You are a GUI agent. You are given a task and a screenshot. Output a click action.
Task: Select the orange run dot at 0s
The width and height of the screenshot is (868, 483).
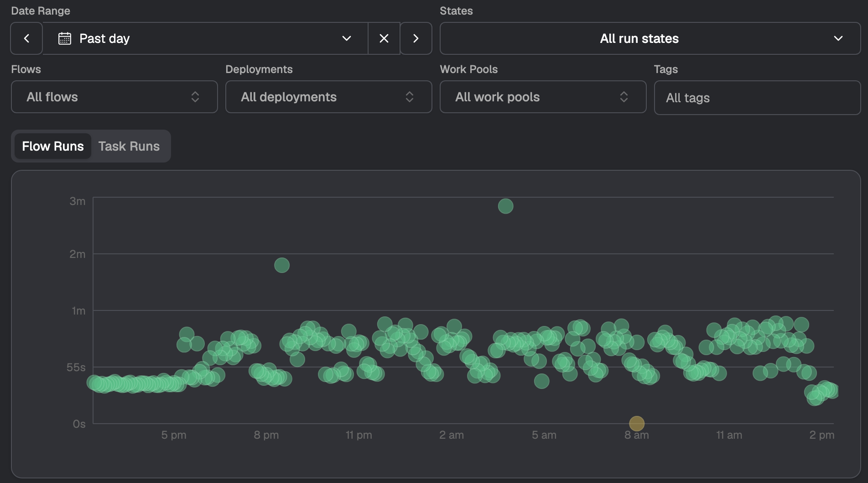(637, 424)
